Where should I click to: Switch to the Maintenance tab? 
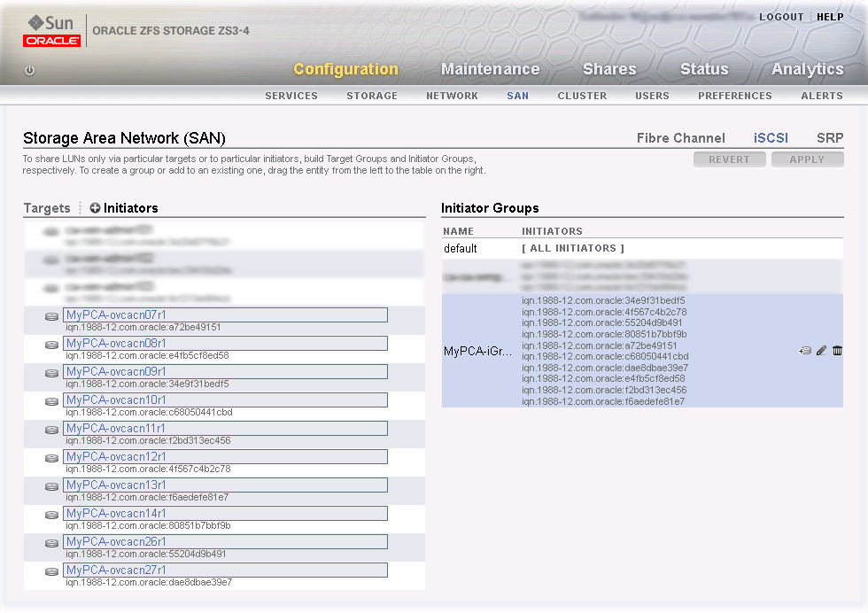(x=491, y=68)
